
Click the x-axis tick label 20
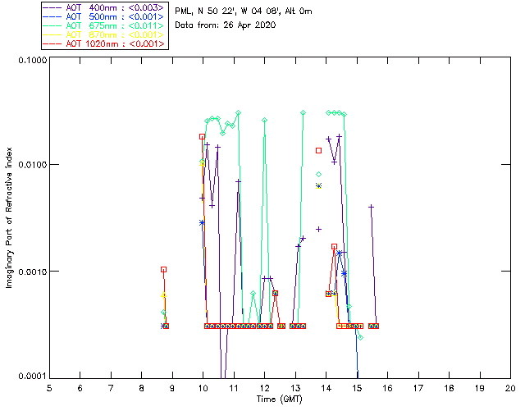coord(510,389)
